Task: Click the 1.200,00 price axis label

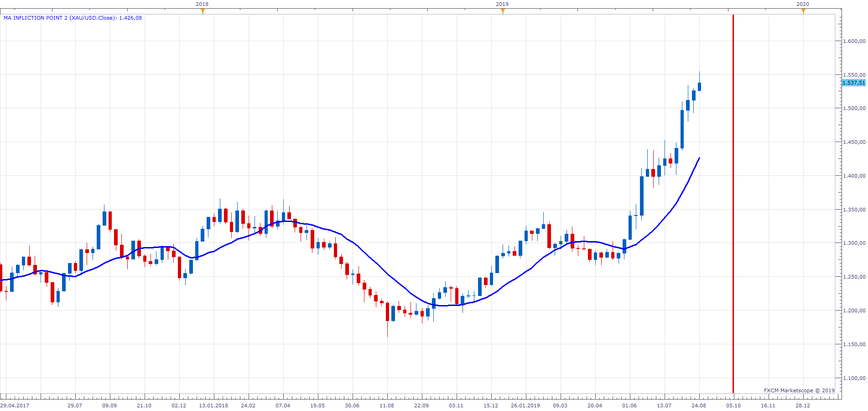Action: (x=854, y=311)
